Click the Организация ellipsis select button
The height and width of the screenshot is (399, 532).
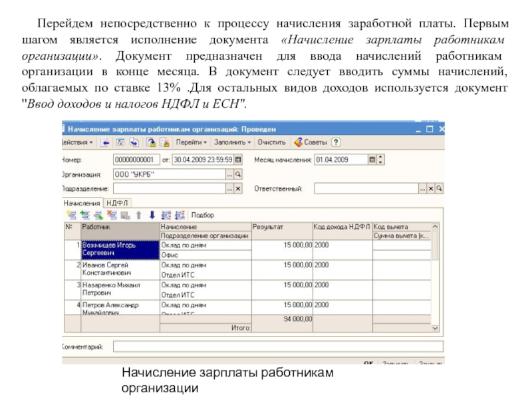(x=229, y=174)
